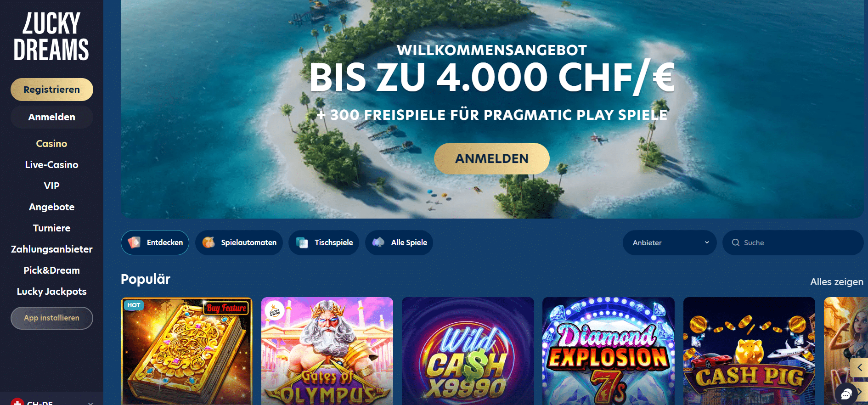Expand the CH-DE language selector
This screenshot has width=868, height=405.
51,402
